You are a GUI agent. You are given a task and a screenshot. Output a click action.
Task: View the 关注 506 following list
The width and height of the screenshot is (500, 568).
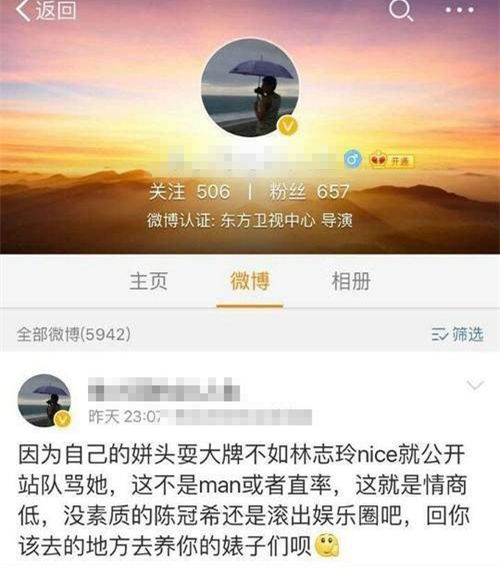point(189,192)
